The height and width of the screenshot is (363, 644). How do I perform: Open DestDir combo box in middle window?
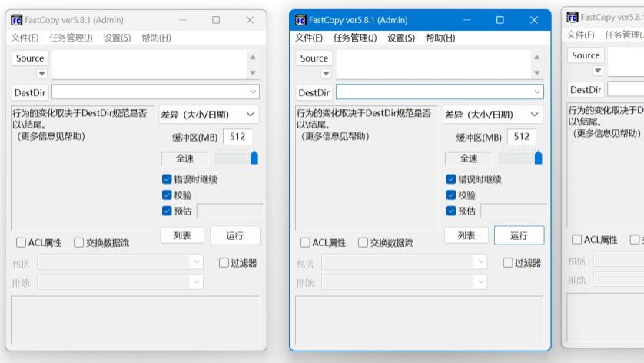(440, 92)
